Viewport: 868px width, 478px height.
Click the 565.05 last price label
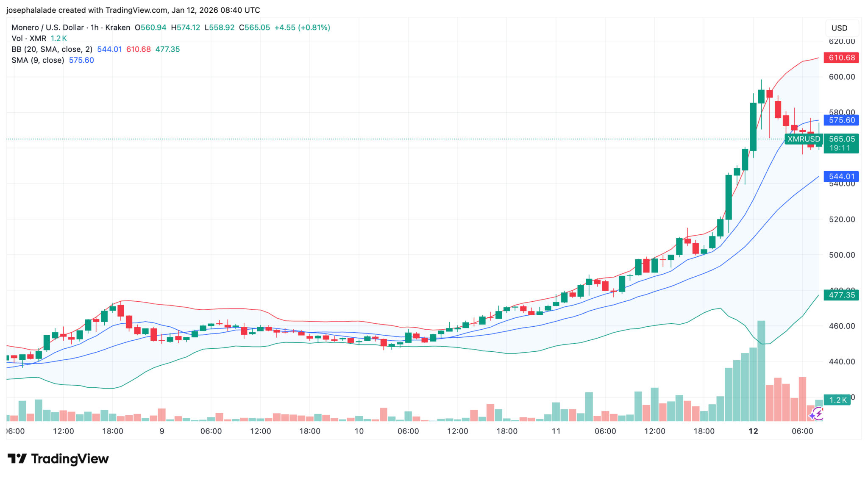coord(842,139)
